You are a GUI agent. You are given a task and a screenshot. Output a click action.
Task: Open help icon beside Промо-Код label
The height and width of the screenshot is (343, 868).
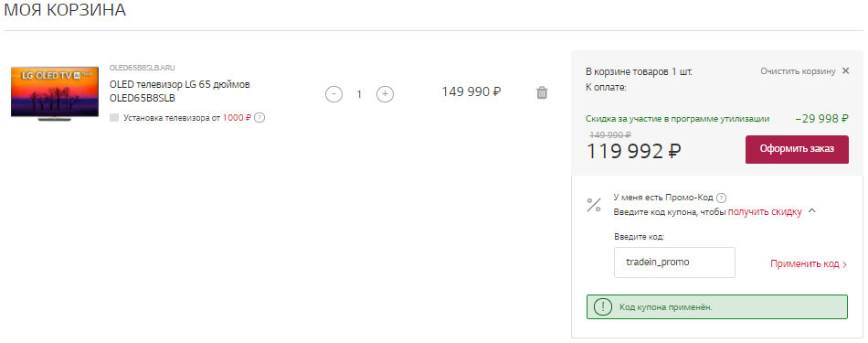pyautogui.click(x=721, y=198)
